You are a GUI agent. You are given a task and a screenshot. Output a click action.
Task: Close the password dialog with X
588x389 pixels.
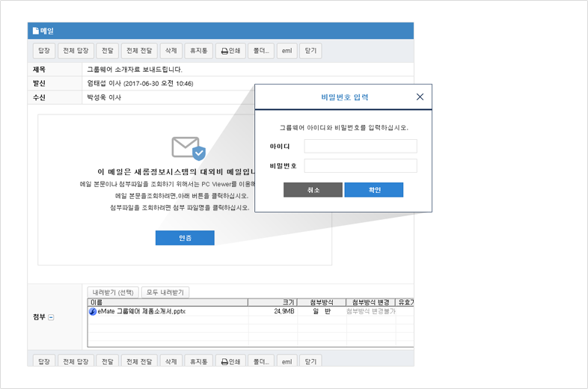click(x=420, y=97)
